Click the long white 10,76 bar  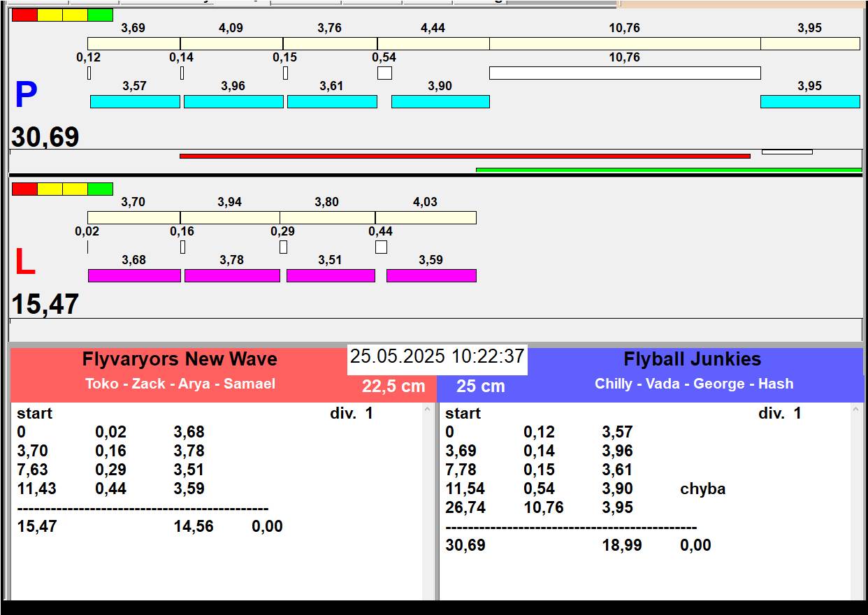(x=624, y=73)
